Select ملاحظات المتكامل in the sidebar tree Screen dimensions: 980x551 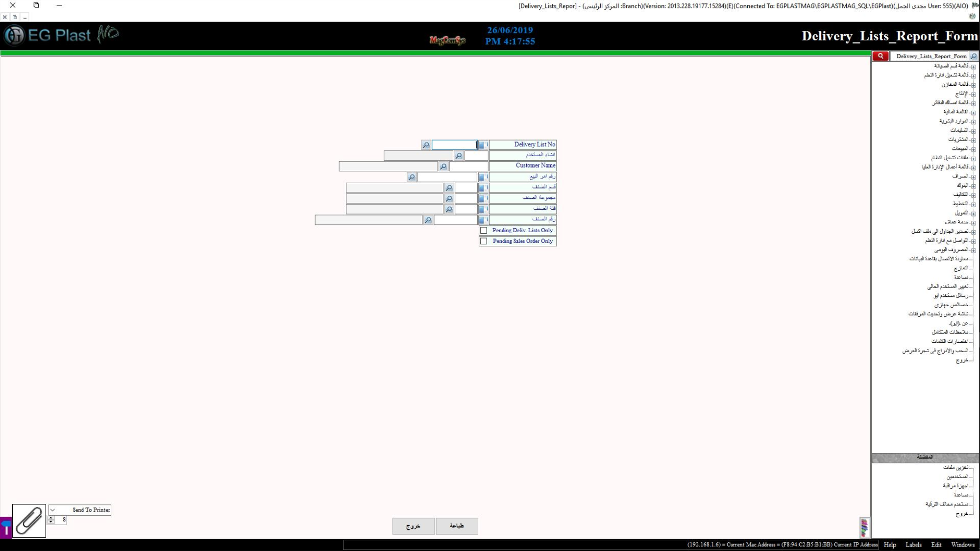pyautogui.click(x=951, y=333)
